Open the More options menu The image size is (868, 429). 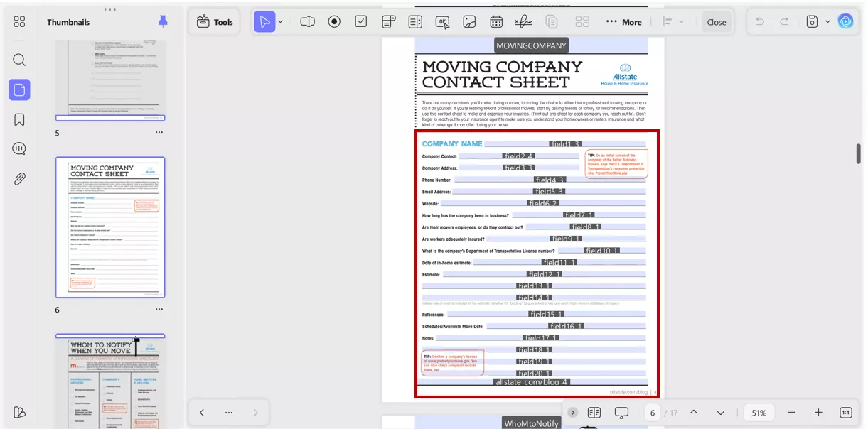(x=623, y=22)
